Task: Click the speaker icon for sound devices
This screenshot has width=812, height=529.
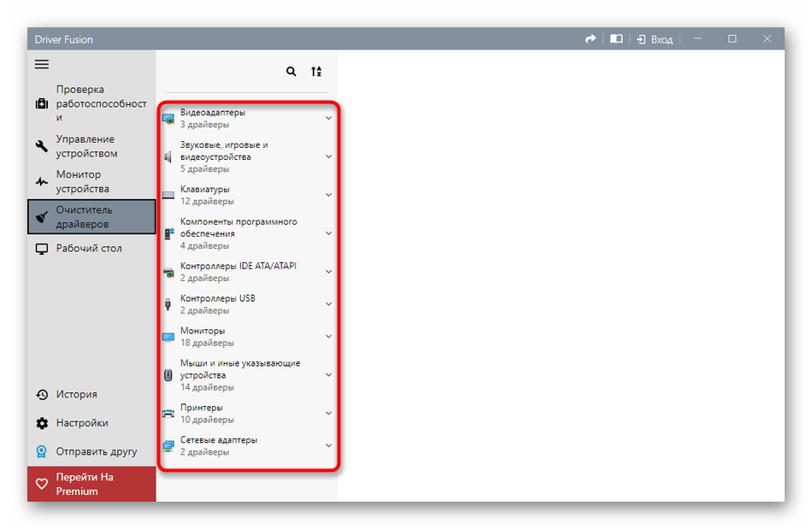Action: (x=168, y=156)
